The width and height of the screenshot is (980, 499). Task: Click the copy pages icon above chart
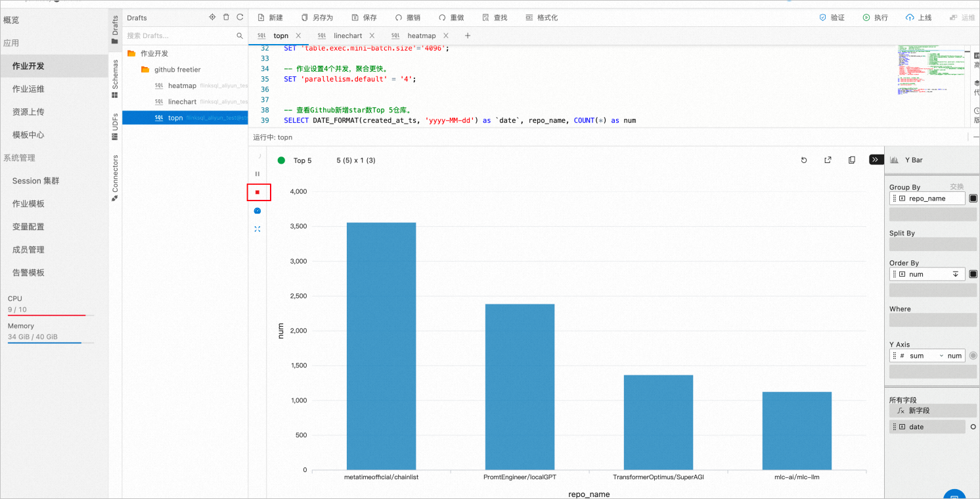tap(852, 160)
